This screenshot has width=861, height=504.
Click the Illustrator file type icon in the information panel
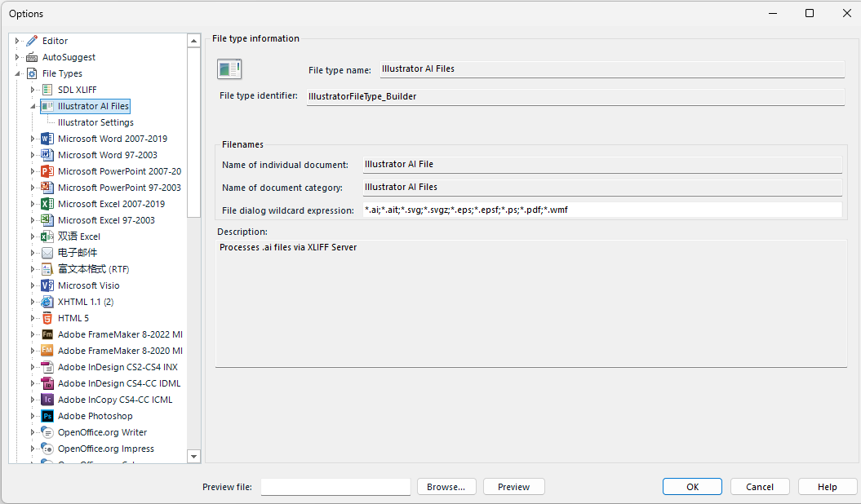click(229, 69)
